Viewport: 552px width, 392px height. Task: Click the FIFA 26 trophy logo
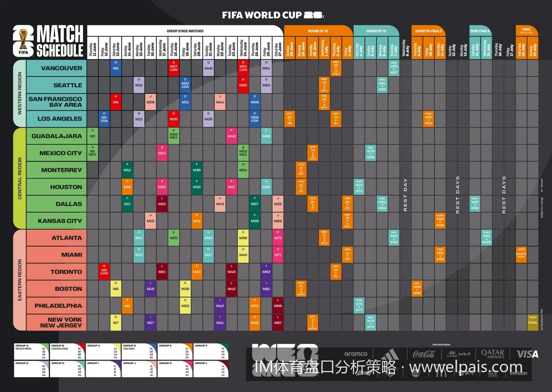[x=23, y=41]
